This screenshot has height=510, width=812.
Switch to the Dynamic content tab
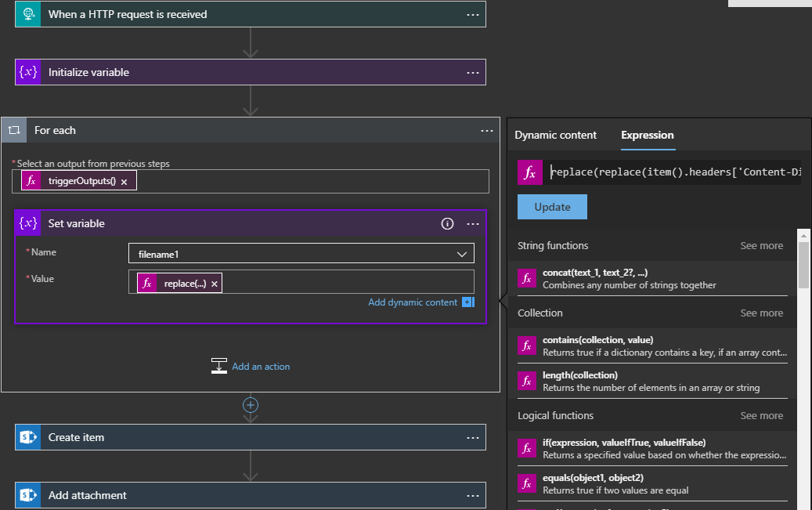[555, 135]
